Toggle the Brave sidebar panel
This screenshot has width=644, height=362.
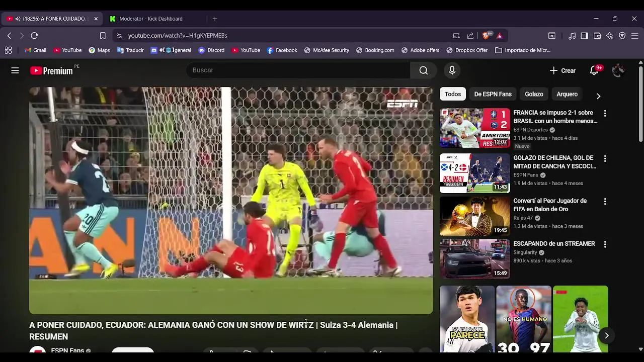click(585, 36)
